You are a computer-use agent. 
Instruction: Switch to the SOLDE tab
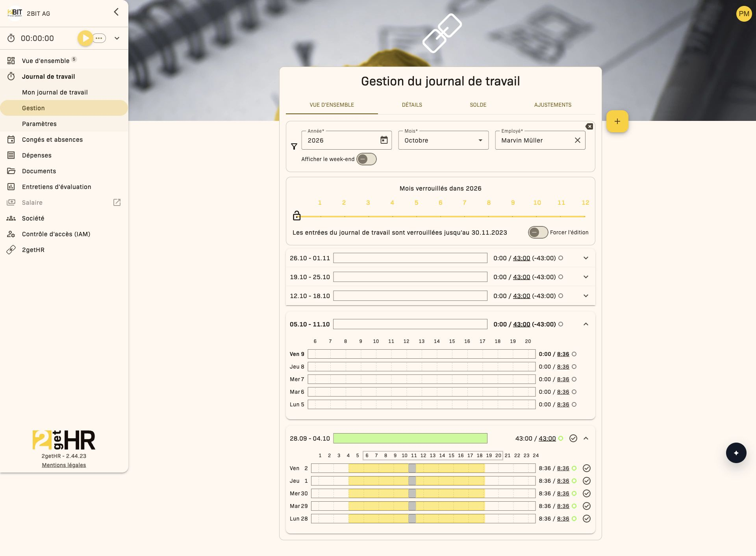[x=478, y=105]
